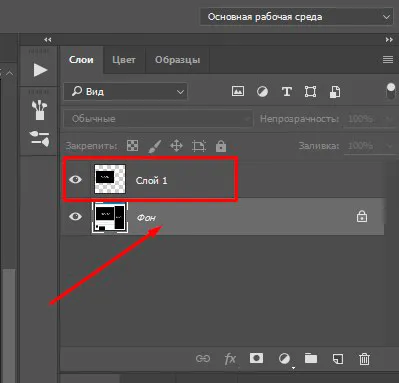Open the Brush Settings sliders icon

click(x=39, y=138)
